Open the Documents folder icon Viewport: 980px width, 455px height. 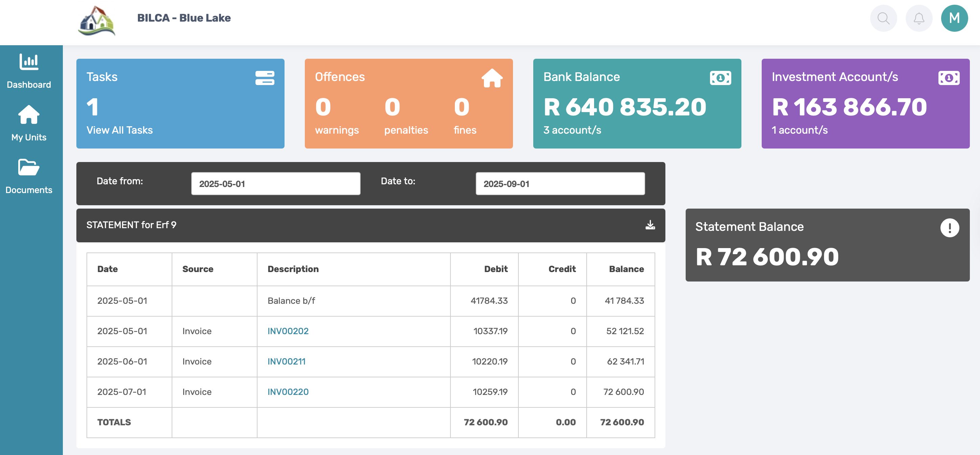tap(29, 167)
